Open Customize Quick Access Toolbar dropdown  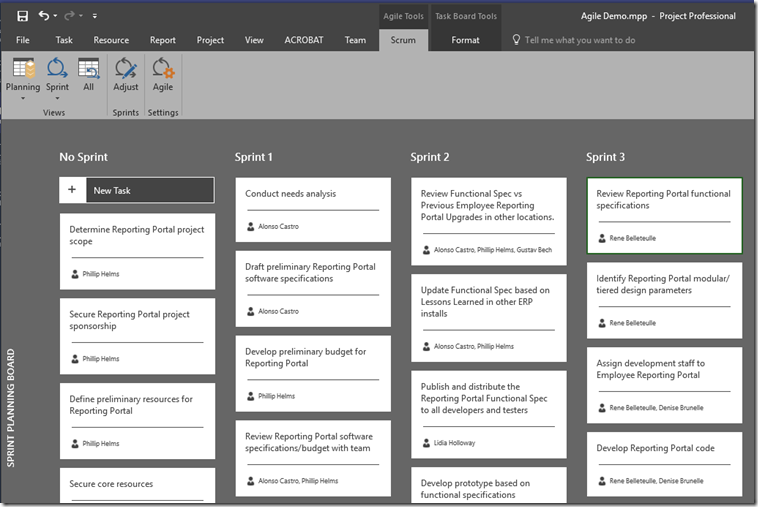click(95, 17)
